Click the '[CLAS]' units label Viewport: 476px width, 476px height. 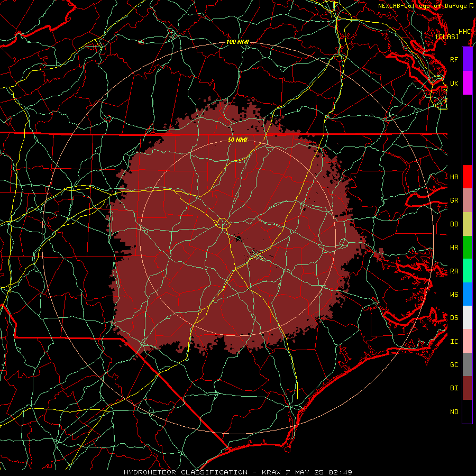[x=447, y=36]
